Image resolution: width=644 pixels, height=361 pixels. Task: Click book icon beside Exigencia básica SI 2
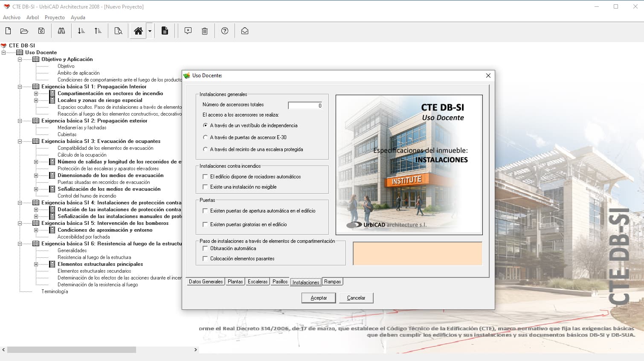36,121
